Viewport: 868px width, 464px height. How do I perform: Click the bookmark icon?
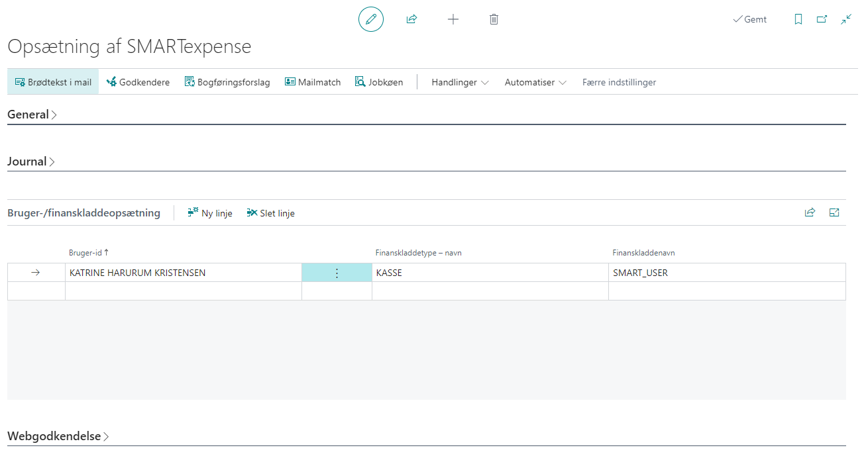pos(798,19)
